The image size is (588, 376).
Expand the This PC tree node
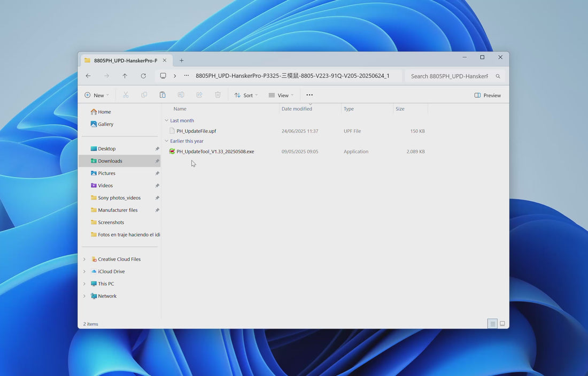84,284
